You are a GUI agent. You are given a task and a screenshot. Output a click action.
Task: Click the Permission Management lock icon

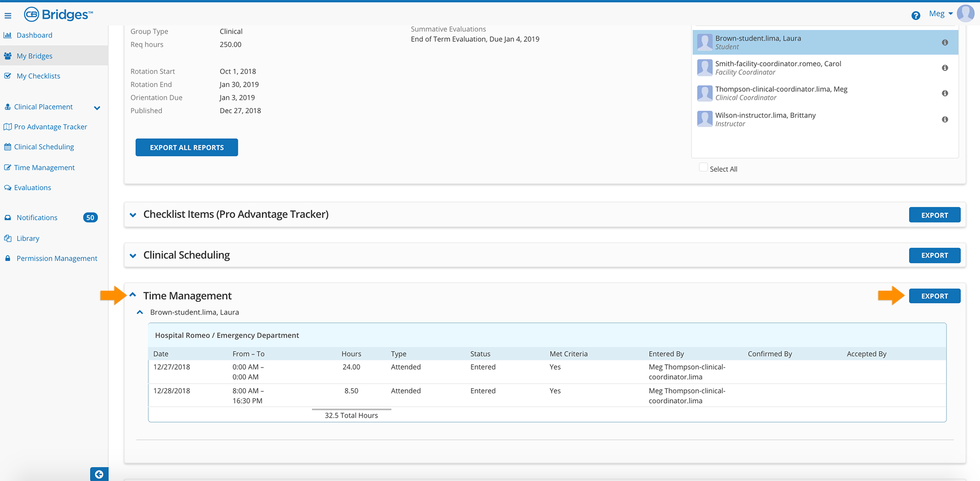click(x=8, y=258)
